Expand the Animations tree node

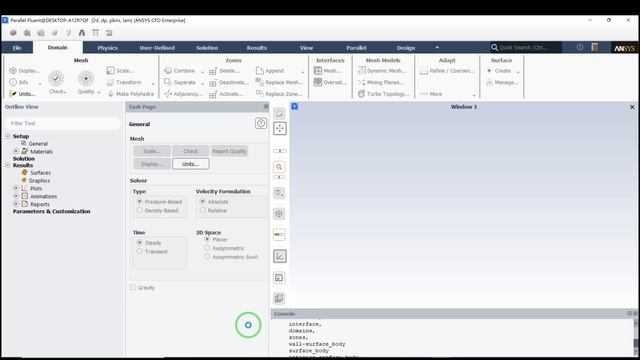16,196
